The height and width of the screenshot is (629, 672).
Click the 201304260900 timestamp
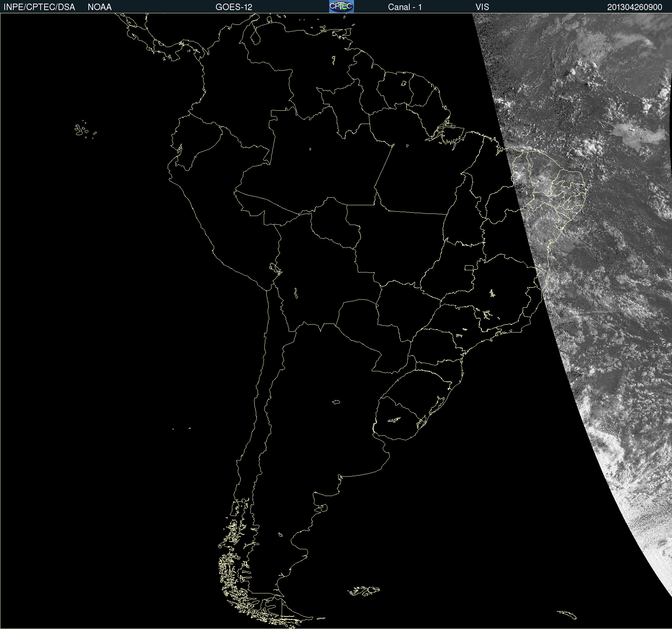point(635,7)
